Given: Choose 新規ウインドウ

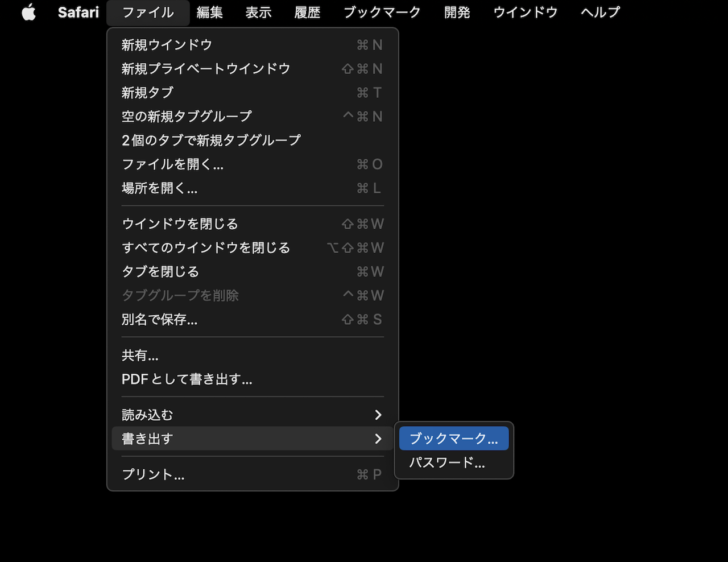Looking at the screenshot, I should 253,45.
